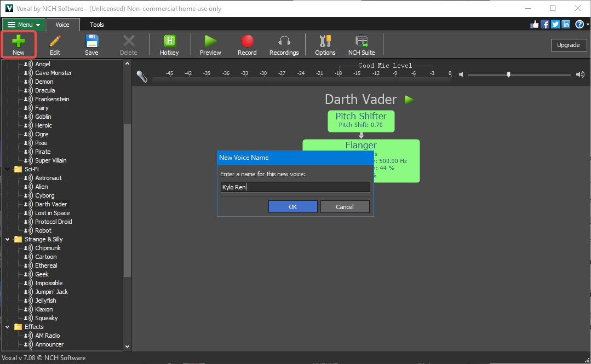This screenshot has width=591, height=364.
Task: Share on Facebook icon
Action: pyautogui.click(x=544, y=25)
